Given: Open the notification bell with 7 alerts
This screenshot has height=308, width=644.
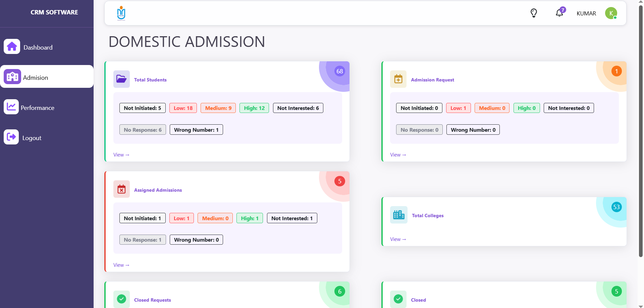Looking at the screenshot, I should coord(559,13).
